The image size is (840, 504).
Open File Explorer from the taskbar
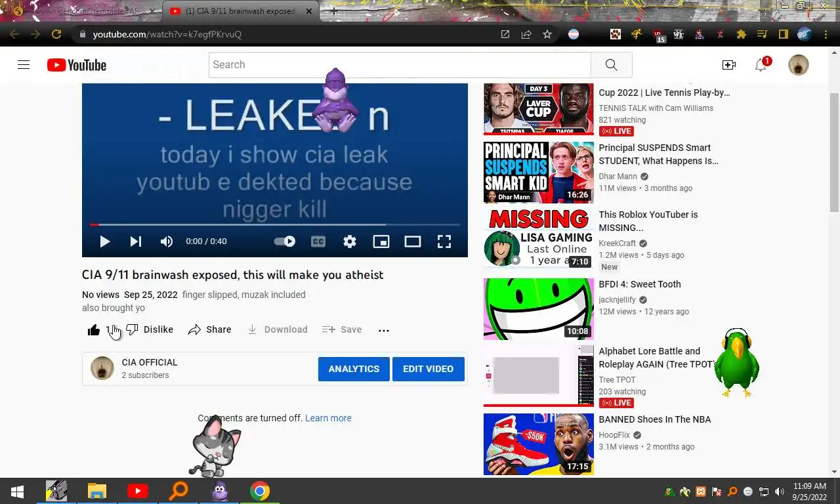(97, 491)
